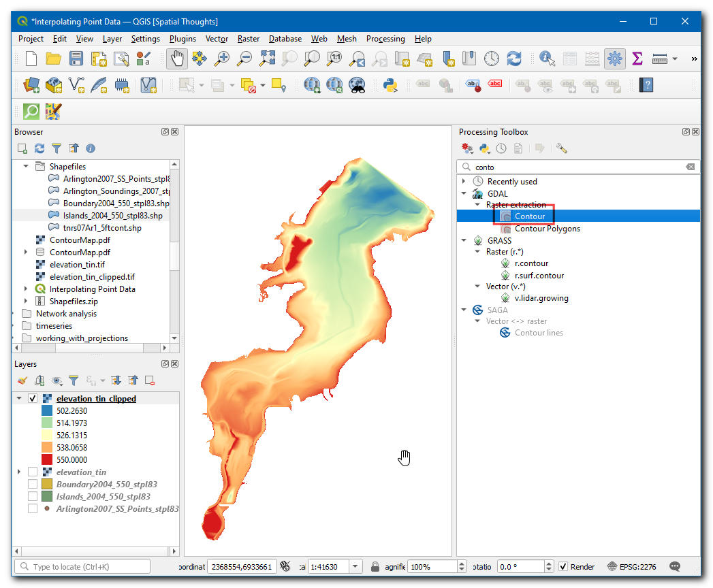The height and width of the screenshot is (588, 713).
Task: Click the red 550.0000 legend swatch
Action: click(x=48, y=460)
